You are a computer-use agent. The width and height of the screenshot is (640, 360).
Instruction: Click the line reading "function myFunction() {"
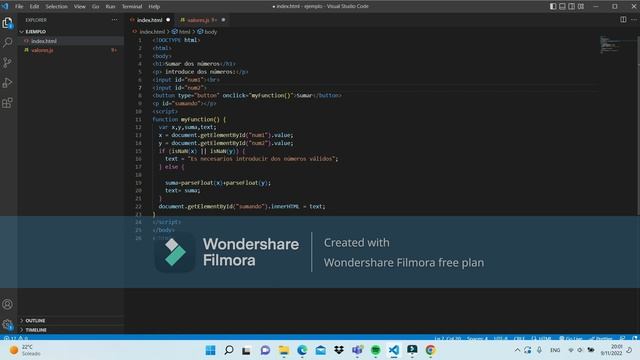tap(189, 119)
